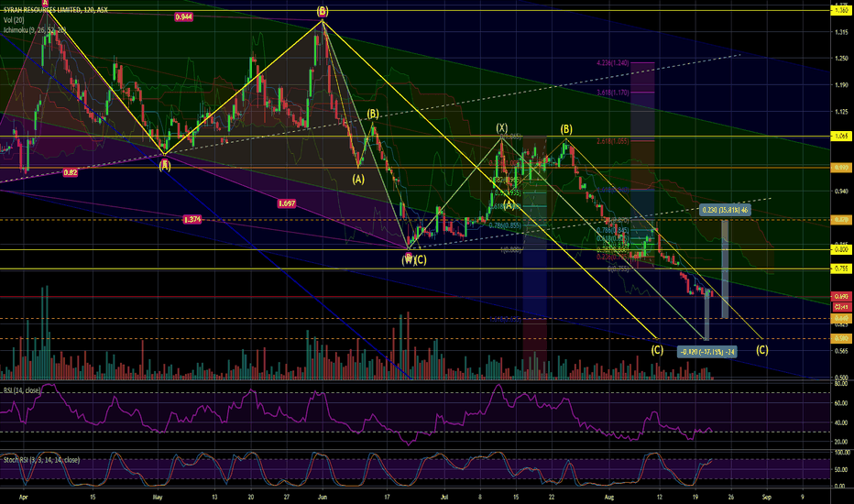Click the Apr date on time axis
Viewport: 854px width, 504px height.
click(x=22, y=497)
